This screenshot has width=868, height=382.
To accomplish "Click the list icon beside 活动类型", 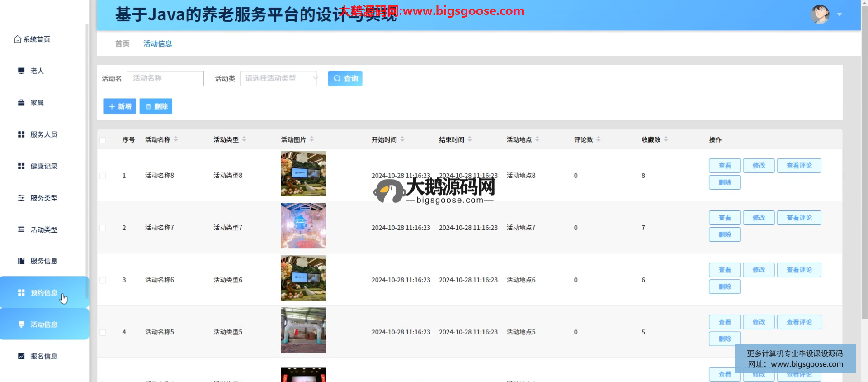I will pyautogui.click(x=21, y=229).
